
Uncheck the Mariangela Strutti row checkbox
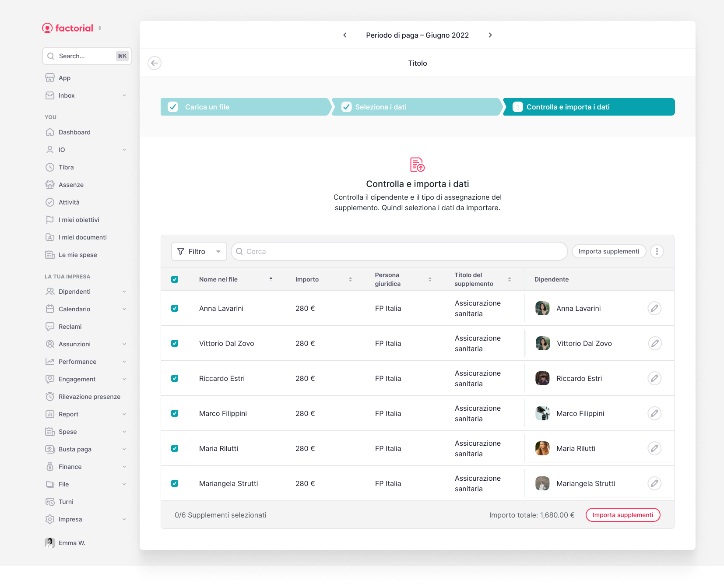coord(175,483)
